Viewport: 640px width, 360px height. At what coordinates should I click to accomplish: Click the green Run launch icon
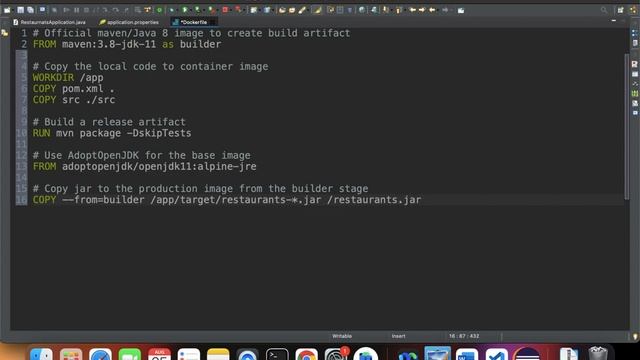tap(185, 10)
